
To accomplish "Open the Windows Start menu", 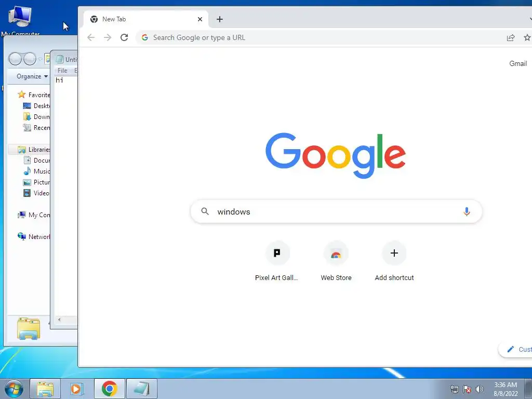I will [x=14, y=389].
